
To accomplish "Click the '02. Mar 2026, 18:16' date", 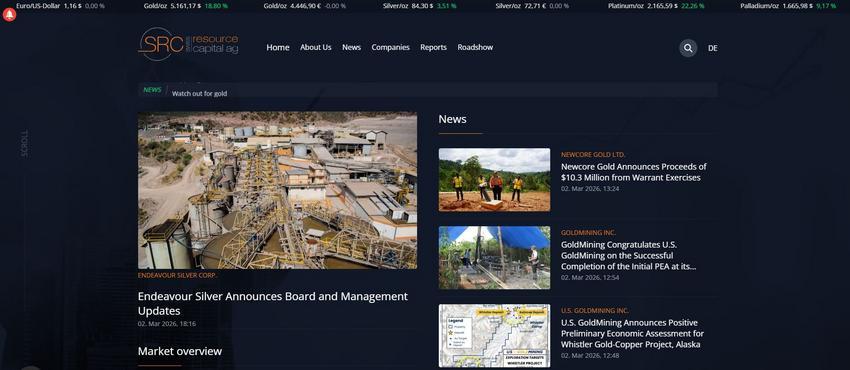I will click(167, 324).
